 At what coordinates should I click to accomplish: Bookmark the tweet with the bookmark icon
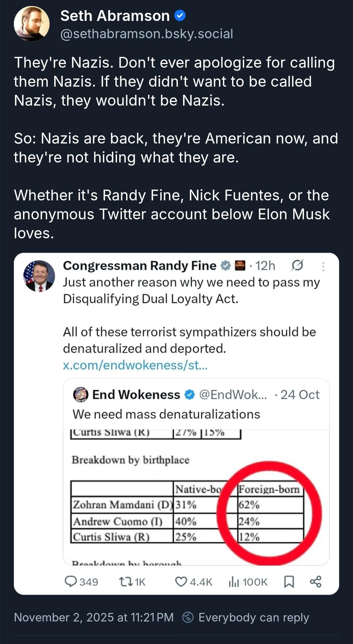[289, 582]
